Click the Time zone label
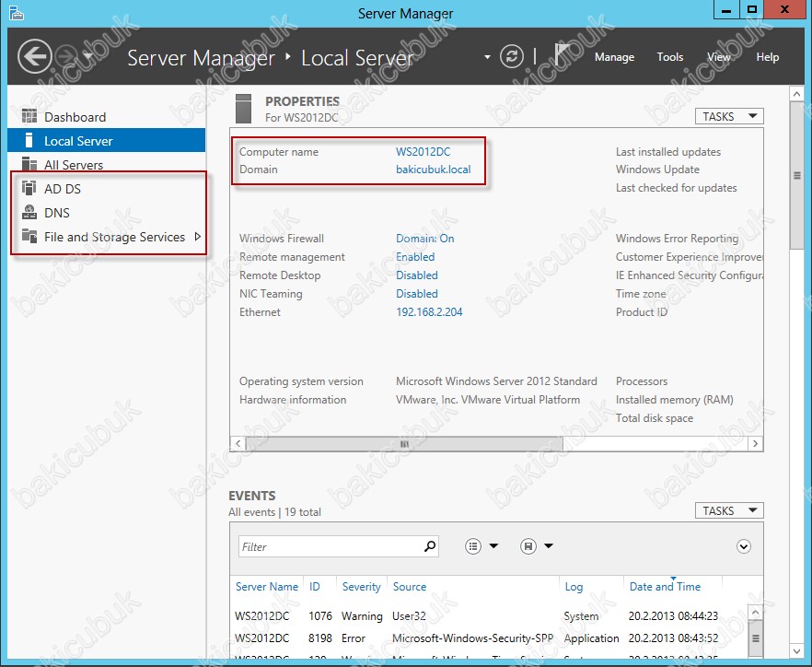 [x=641, y=294]
